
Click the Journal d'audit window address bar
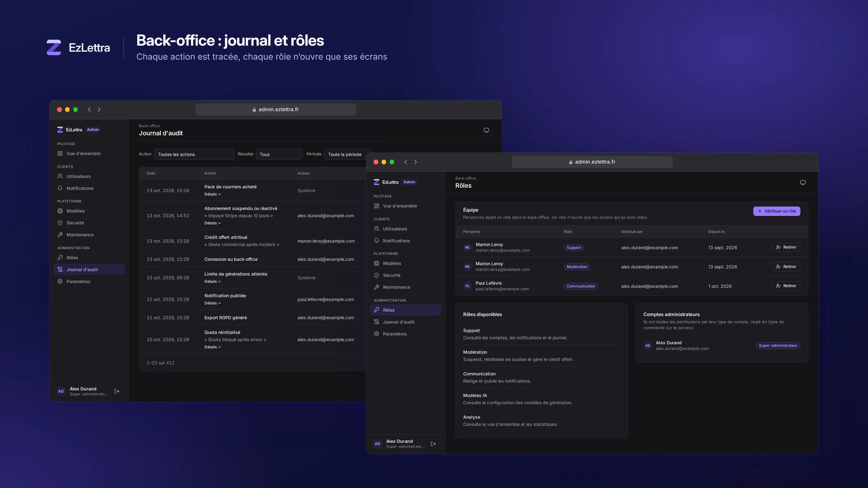pyautogui.click(x=276, y=109)
